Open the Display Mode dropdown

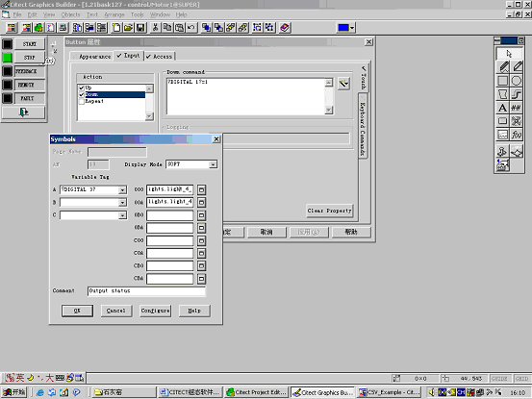[x=213, y=164]
